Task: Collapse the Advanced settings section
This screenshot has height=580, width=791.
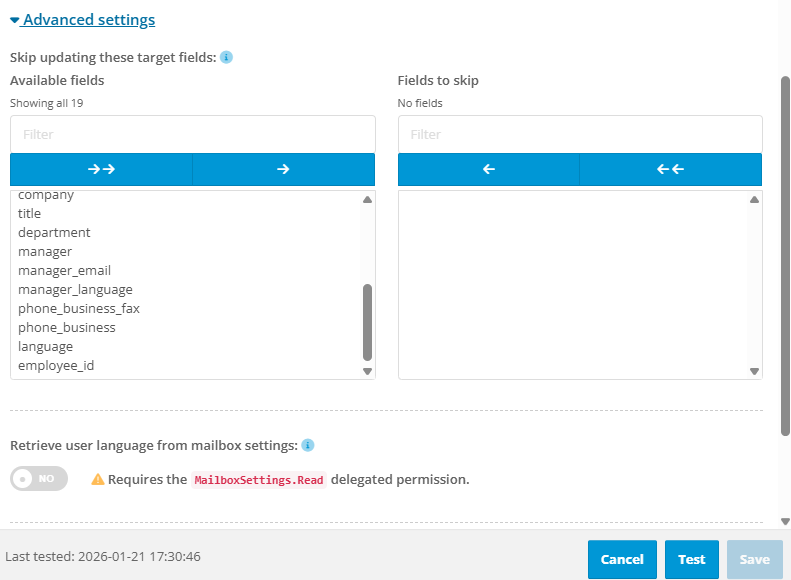Action: [x=83, y=20]
